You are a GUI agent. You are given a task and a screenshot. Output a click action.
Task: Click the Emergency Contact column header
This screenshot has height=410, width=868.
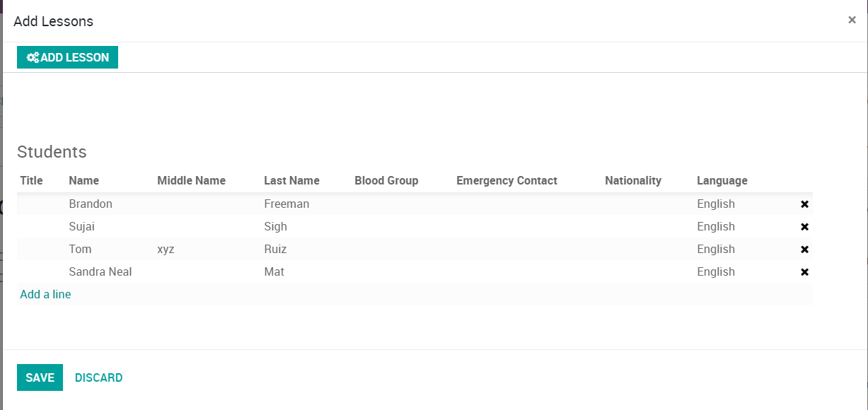(x=507, y=180)
